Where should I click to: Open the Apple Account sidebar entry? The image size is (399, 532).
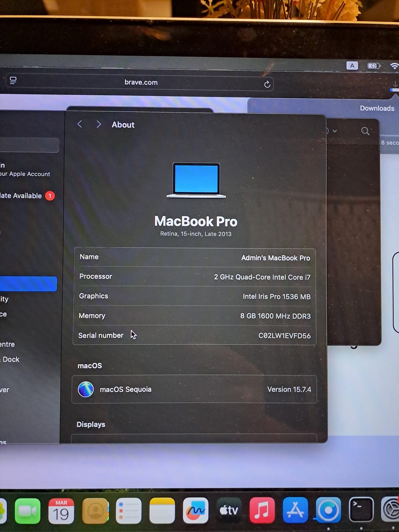click(25, 170)
